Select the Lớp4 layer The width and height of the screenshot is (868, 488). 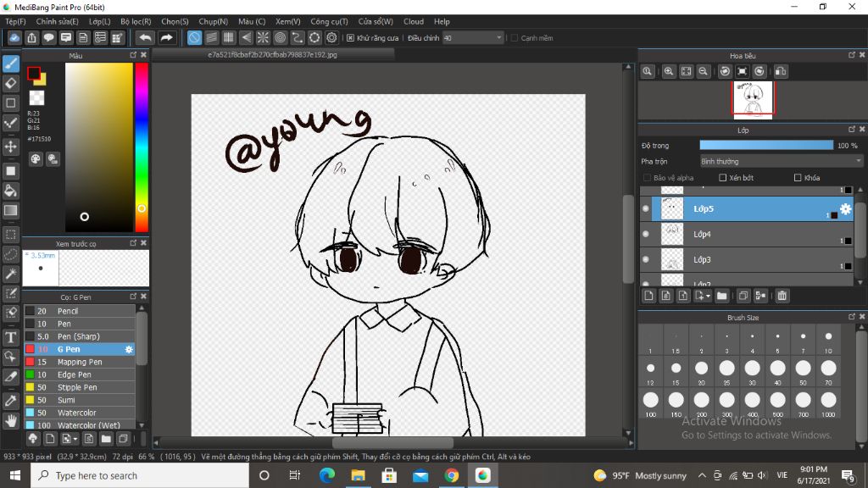coord(748,234)
